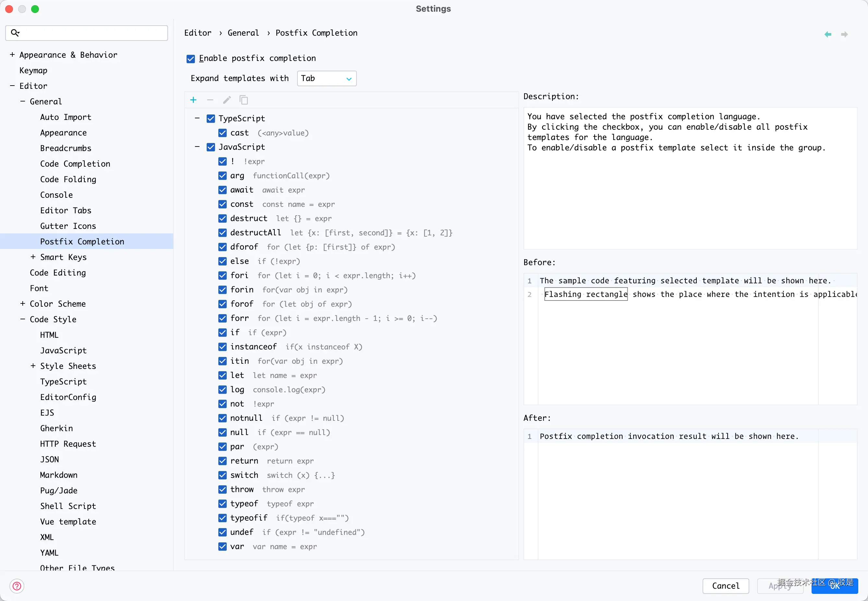Click the add template plus icon
Viewport: 868px width, 601px height.
point(193,100)
